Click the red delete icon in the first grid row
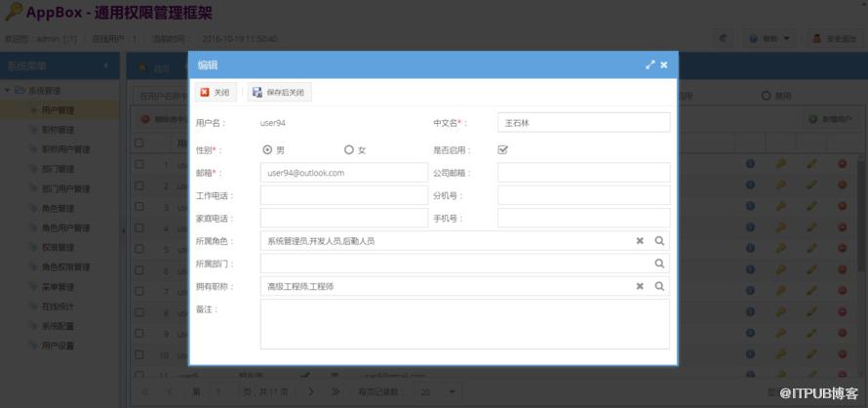 842,164
